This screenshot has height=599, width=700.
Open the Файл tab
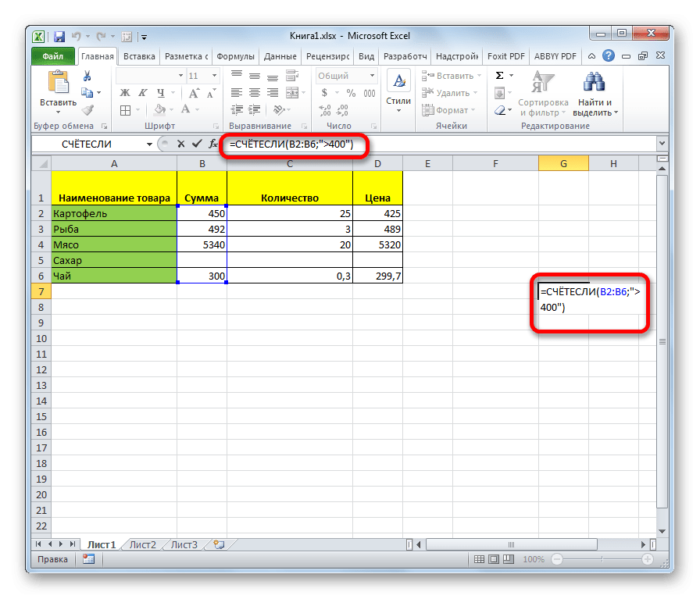pos(52,56)
